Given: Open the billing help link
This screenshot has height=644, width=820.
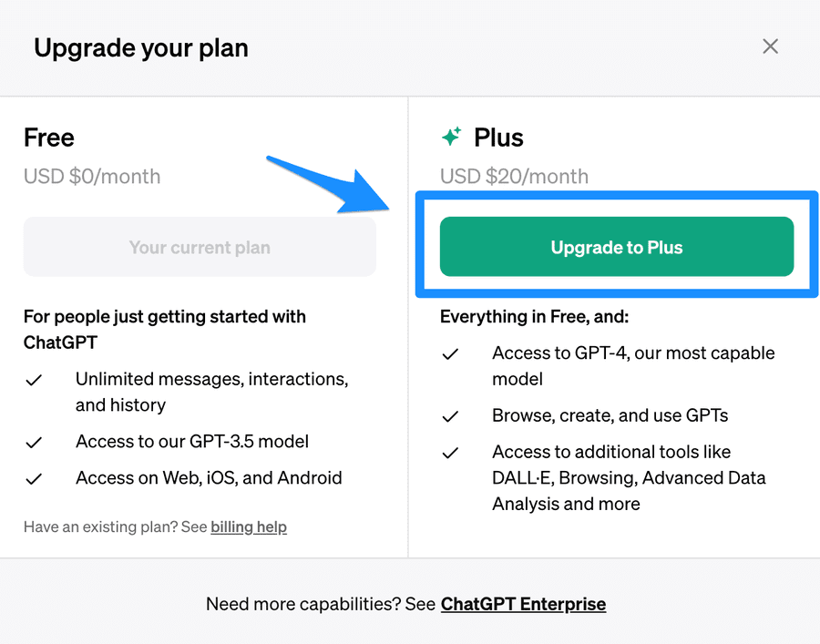Looking at the screenshot, I should (249, 526).
